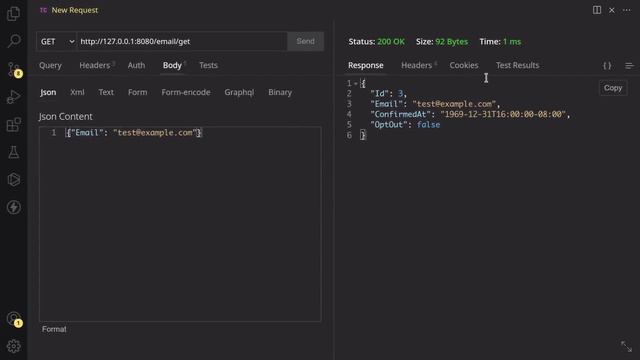
Task: Click the Time 1 ms text
Action: [500, 42]
